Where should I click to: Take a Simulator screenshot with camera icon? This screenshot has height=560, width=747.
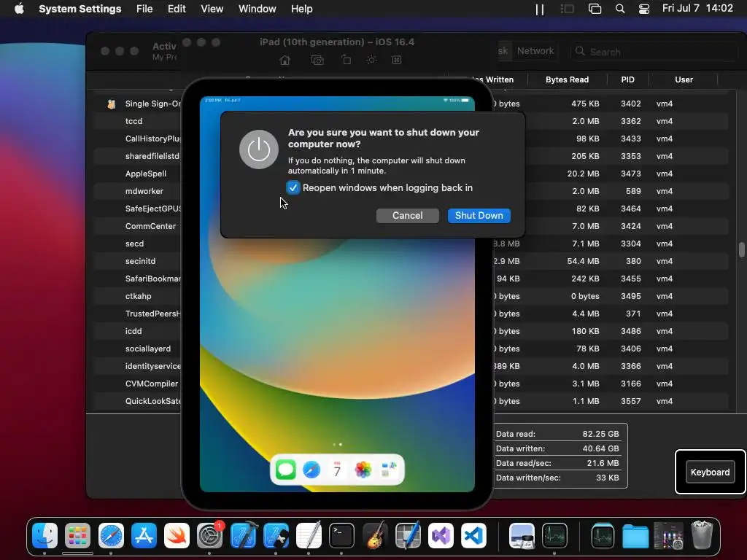pyautogui.click(x=317, y=60)
